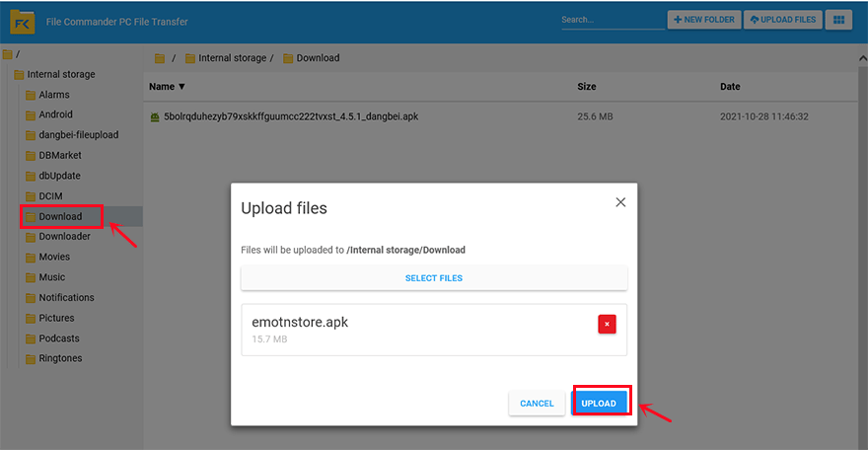Click Internal storage breadcrumb folder icon
The height and width of the screenshot is (450, 868).
[190, 58]
